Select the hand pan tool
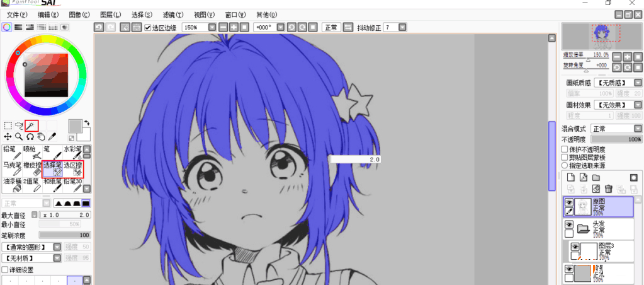Viewport: 644px width, 285px height. (41, 136)
